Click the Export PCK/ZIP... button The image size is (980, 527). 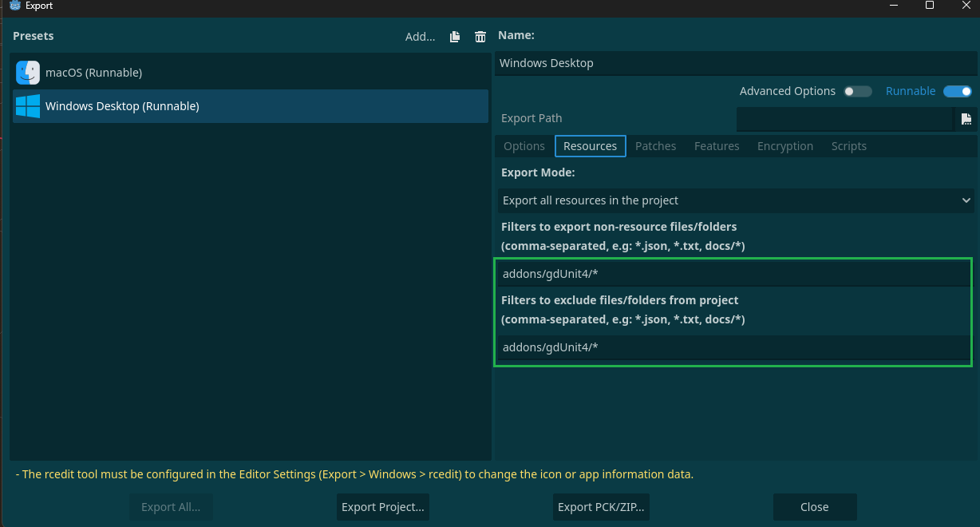tap(601, 507)
